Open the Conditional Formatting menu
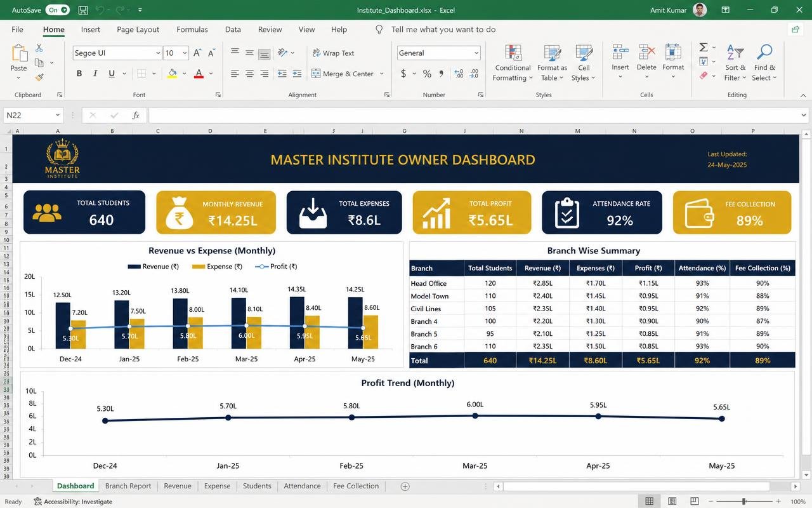Viewport: 812px width, 508px height. [513, 63]
